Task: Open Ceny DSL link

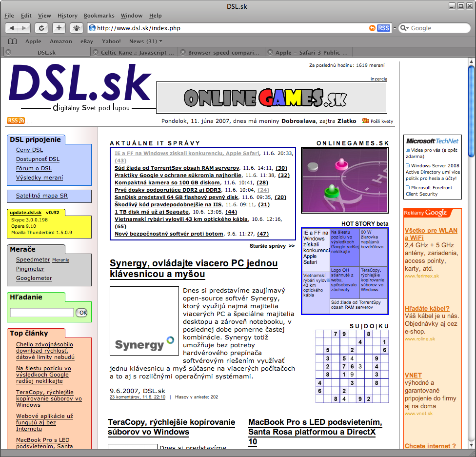Action: pyautogui.click(x=29, y=150)
